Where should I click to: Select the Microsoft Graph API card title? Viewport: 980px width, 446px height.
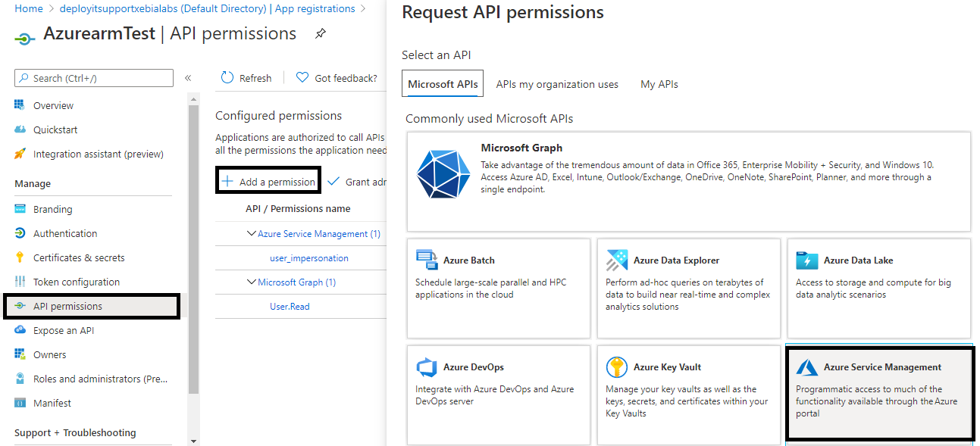(521, 148)
